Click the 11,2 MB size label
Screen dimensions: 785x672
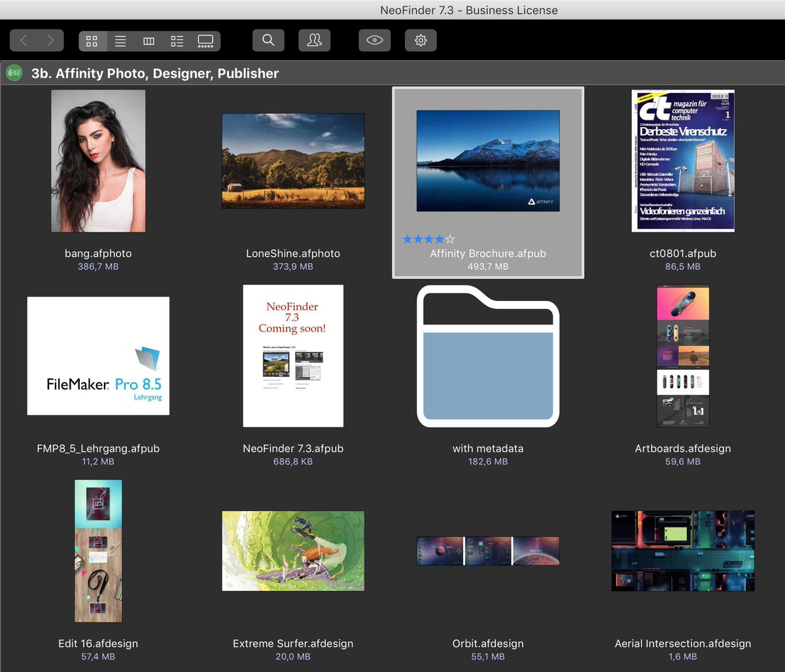[98, 461]
